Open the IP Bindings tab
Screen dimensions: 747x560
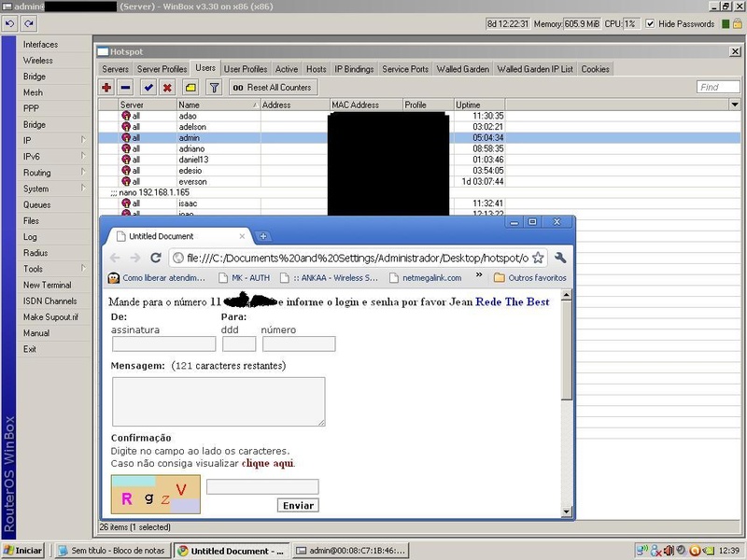click(354, 69)
